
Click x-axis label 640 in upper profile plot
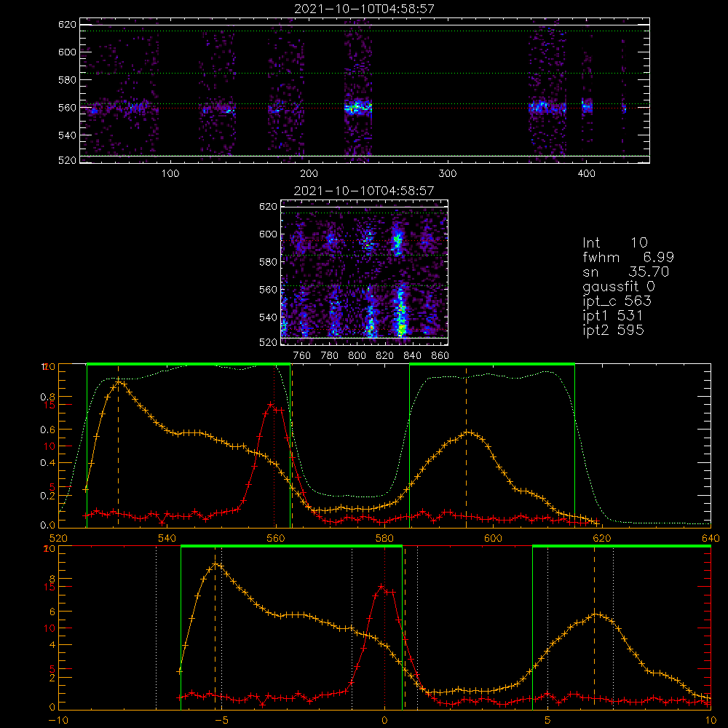click(x=711, y=538)
